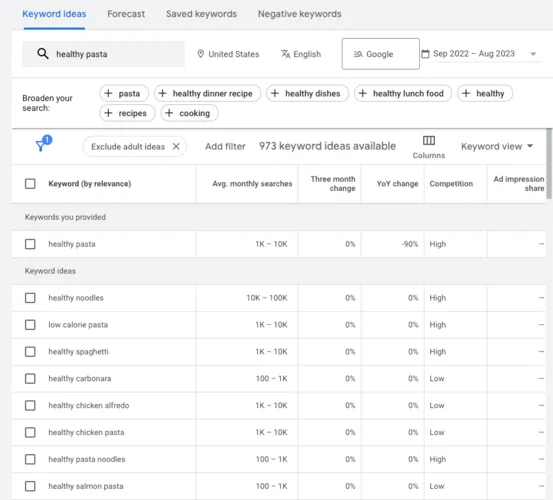Tick the 'healthy spaghetti' checkbox
553x500 pixels.
click(x=30, y=352)
